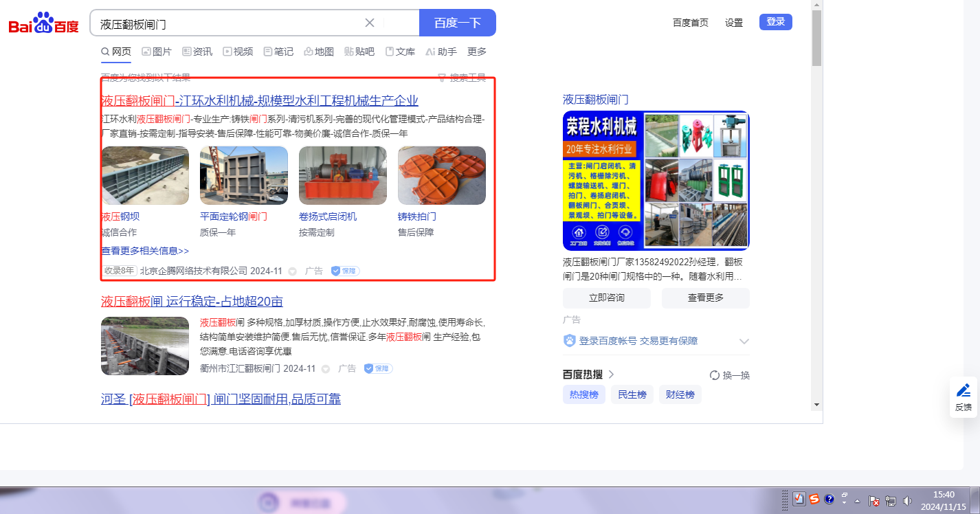Click the 平面定轮钢闸门 text link

click(x=234, y=216)
